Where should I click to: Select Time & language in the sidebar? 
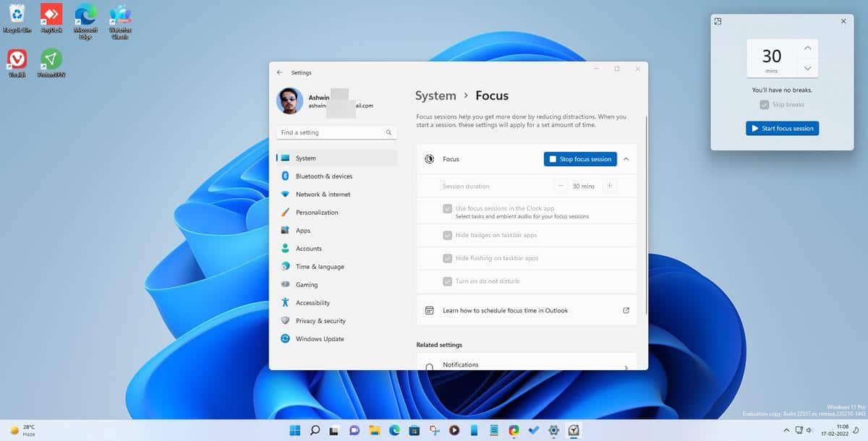[x=336, y=267]
